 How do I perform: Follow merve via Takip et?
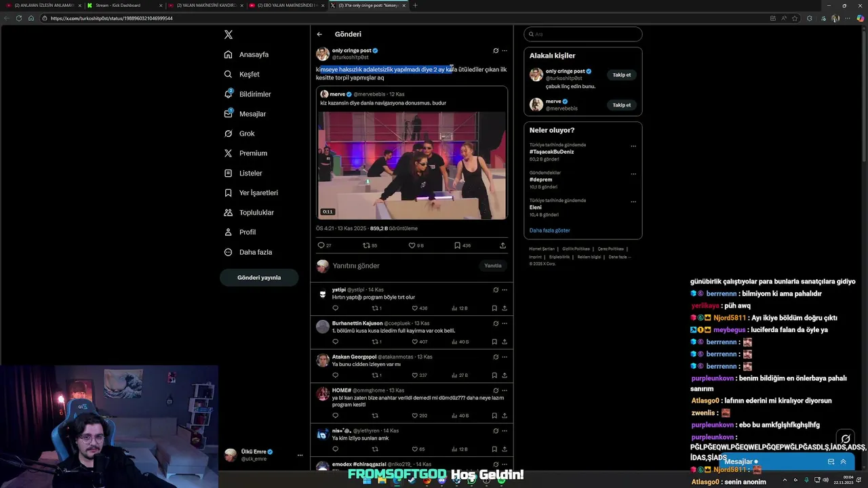point(622,105)
